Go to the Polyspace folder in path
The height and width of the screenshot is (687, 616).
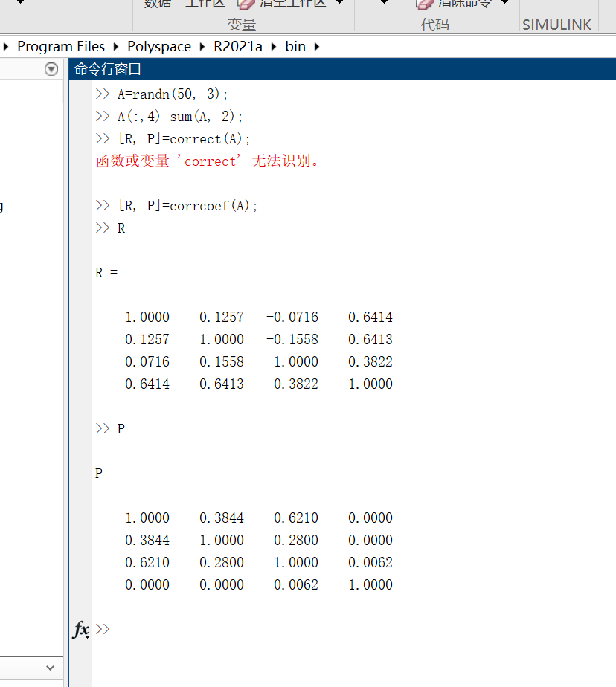click(159, 46)
